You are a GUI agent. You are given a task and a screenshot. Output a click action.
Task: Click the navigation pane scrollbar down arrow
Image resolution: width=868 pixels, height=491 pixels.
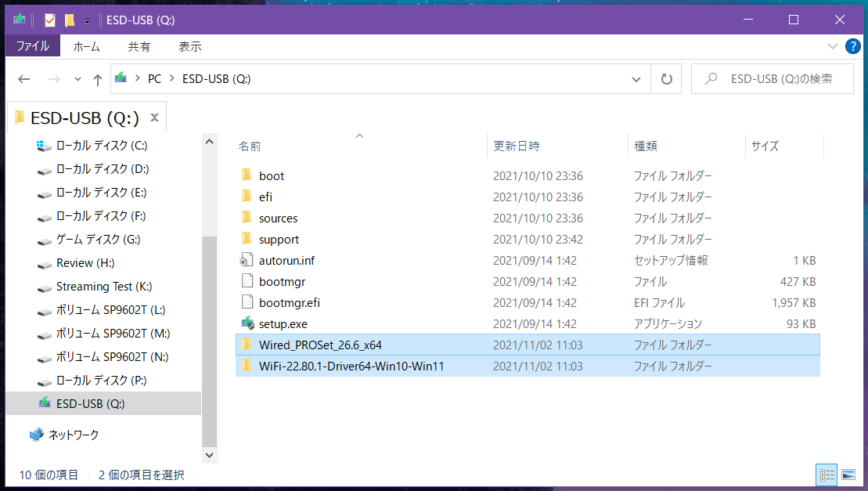pyautogui.click(x=209, y=455)
